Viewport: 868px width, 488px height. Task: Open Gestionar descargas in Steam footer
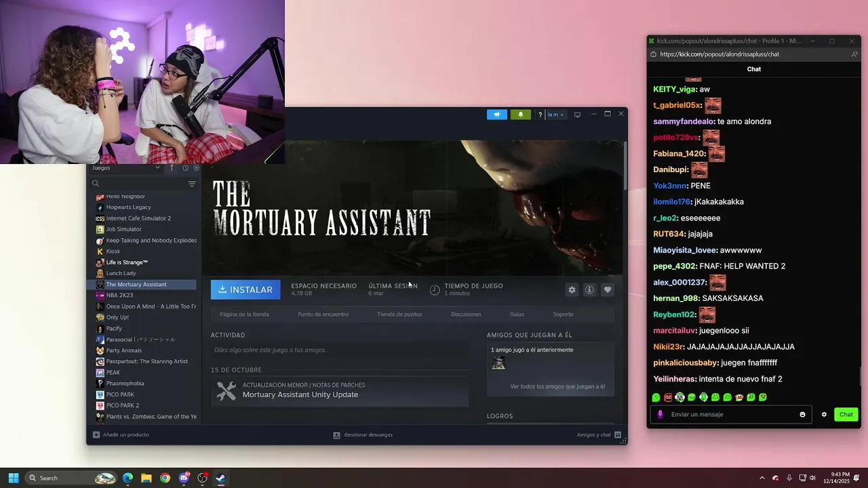coord(363,434)
